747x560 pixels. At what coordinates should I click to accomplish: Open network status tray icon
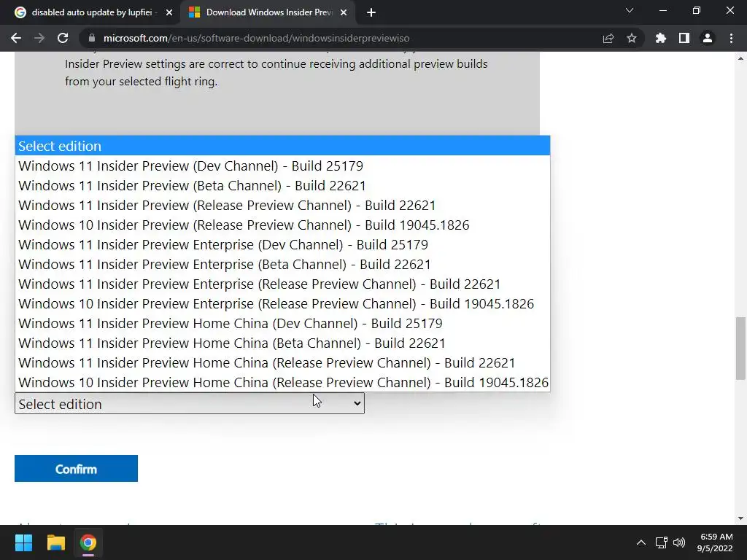[661, 542]
